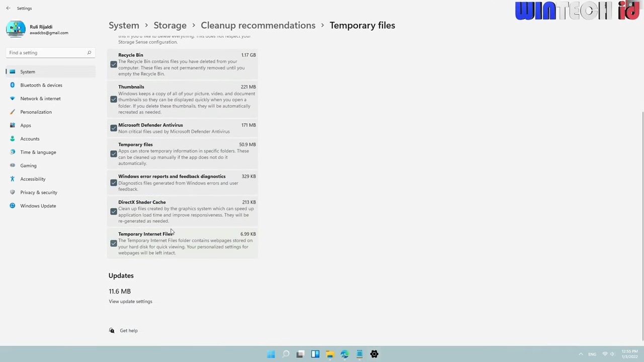The image size is (644, 362).
Task: Open the volume tray icon
Action: point(613,354)
